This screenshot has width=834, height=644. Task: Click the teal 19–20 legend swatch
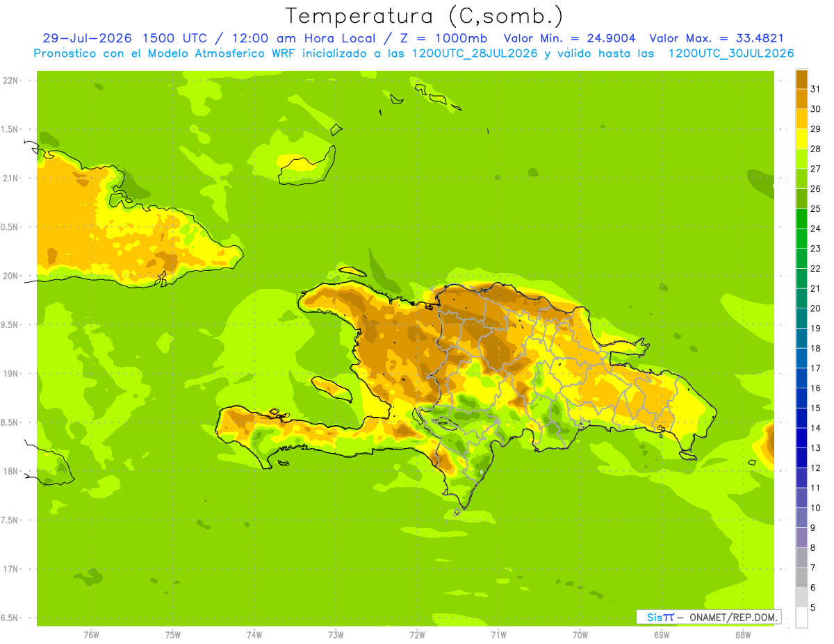click(801, 317)
